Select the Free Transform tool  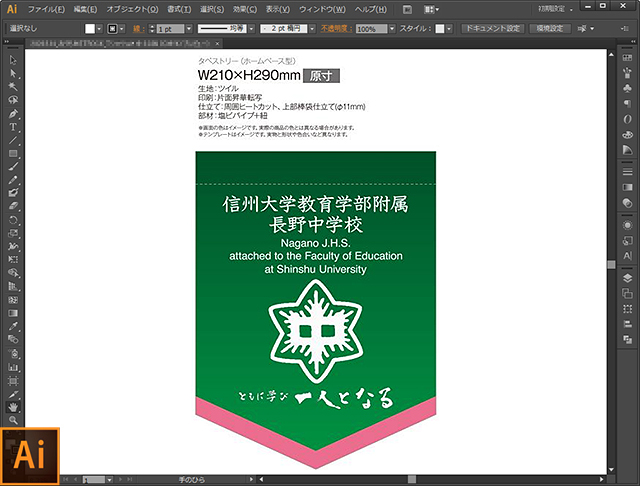coord(13,259)
